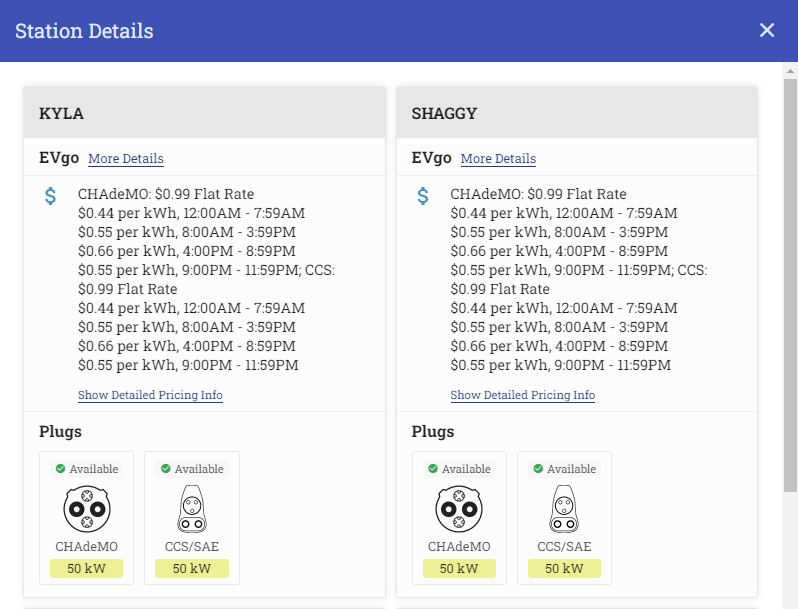This screenshot has height=609, width=798.
Task: Click the 50 kW badge under KYLA CCS/SAE
Action: (x=192, y=568)
